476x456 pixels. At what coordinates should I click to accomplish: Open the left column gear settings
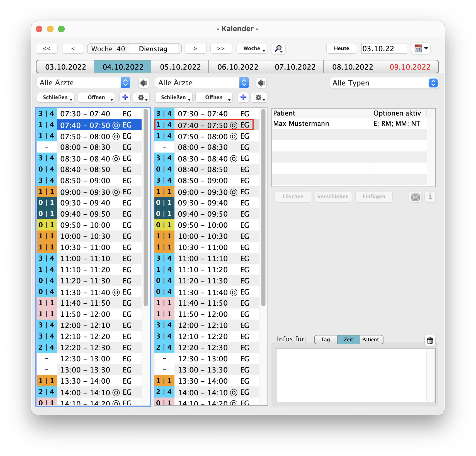pyautogui.click(x=142, y=97)
